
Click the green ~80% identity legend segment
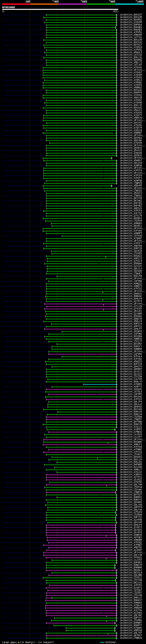pyautogui.click(x=101, y=4)
